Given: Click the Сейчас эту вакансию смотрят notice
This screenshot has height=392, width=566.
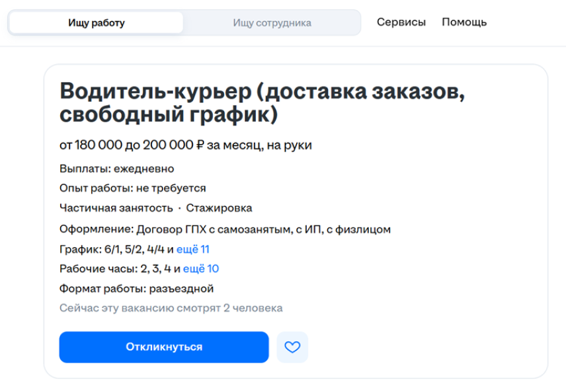Looking at the screenshot, I should (171, 308).
